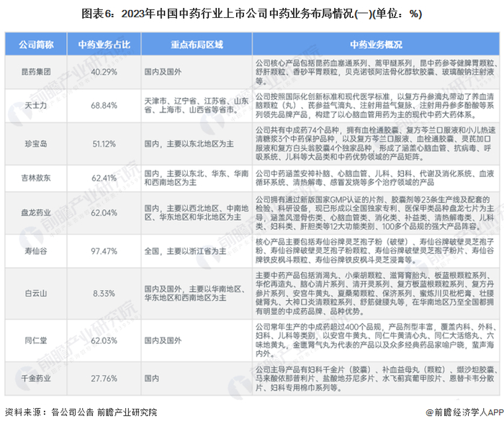Image resolution: width=504 pixels, height=426 pixels.
Task: Select the value '27.76%'
Action: point(104,379)
